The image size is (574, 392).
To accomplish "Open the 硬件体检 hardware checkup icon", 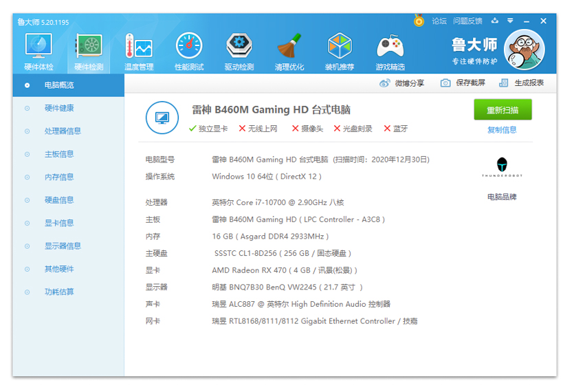I will coord(38,52).
